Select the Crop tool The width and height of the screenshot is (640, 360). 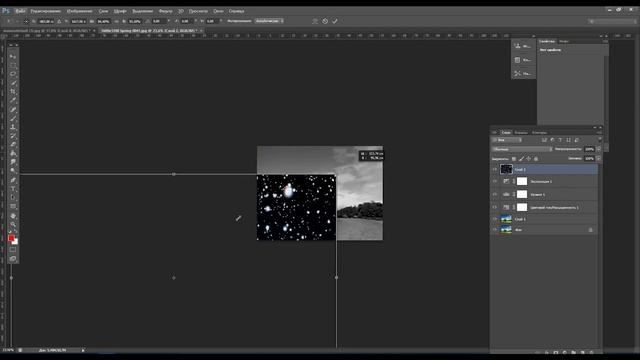pyautogui.click(x=13, y=91)
